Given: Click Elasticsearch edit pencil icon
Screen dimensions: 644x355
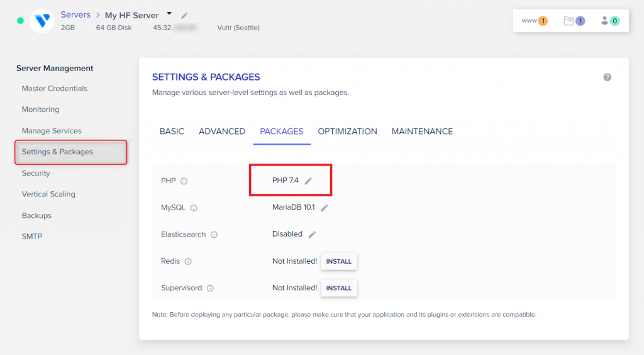Looking at the screenshot, I should (x=312, y=234).
